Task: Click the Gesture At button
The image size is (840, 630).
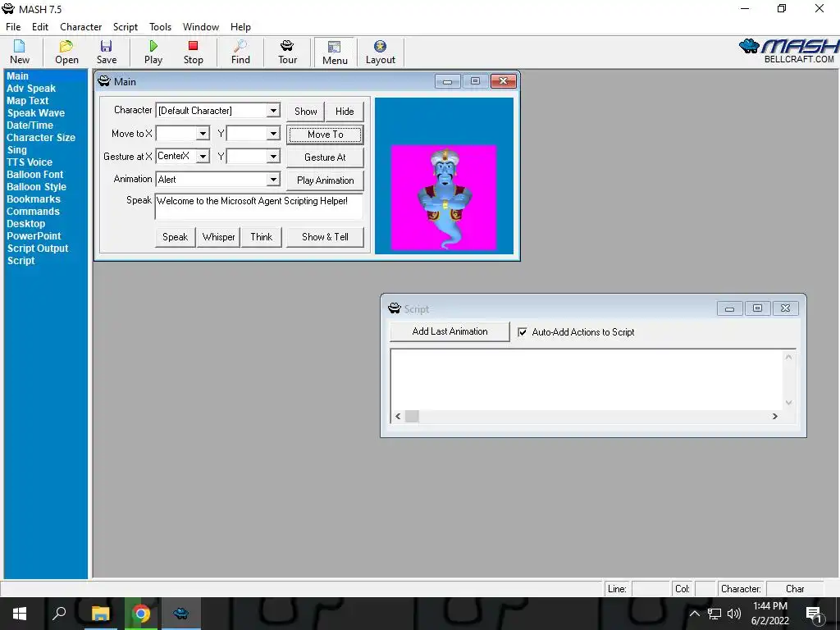Action: (x=325, y=157)
